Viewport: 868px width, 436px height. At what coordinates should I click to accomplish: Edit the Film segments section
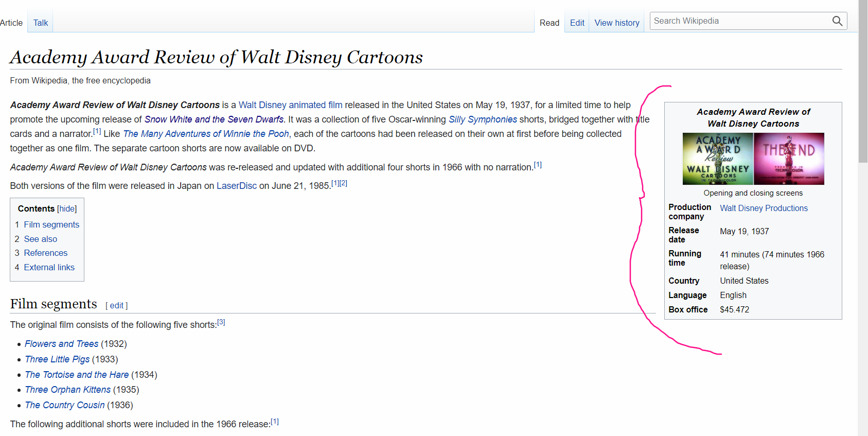(x=116, y=306)
